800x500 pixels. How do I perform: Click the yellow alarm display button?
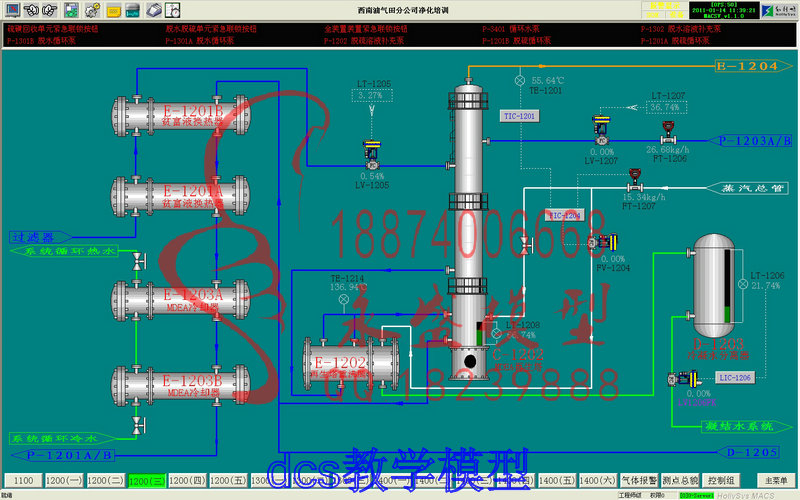[664, 6]
